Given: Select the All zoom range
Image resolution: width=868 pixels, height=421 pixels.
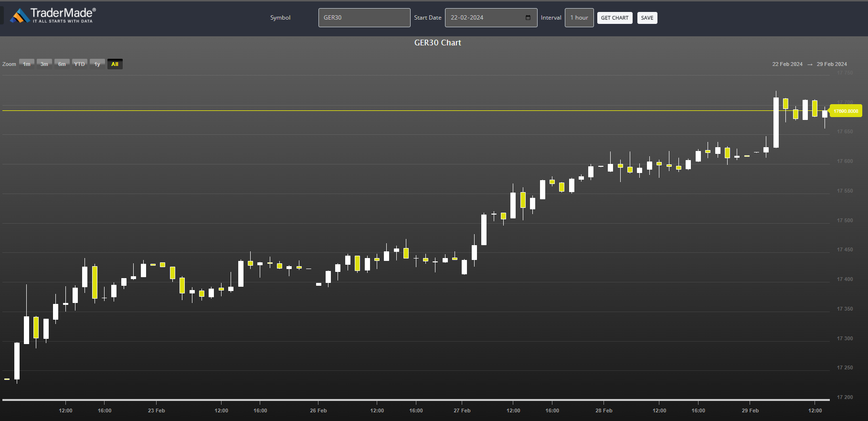Looking at the screenshot, I should pos(115,64).
